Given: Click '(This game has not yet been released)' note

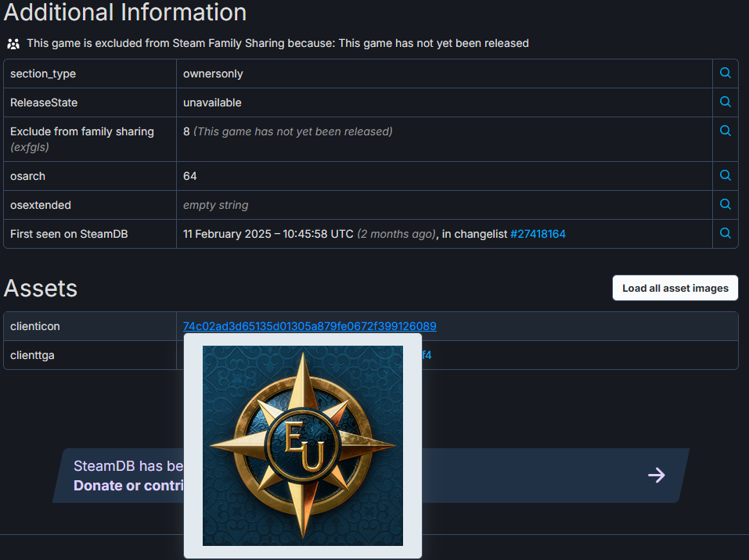Looking at the screenshot, I should (293, 131).
